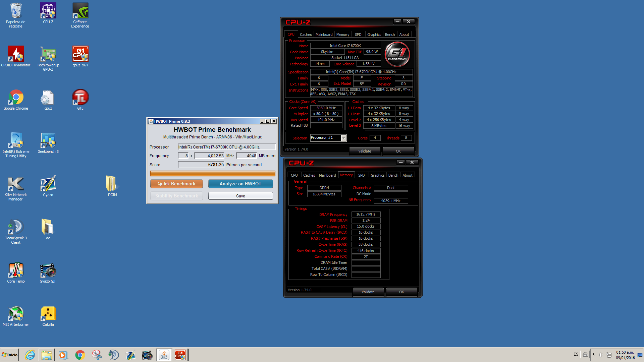This screenshot has width=644, height=362.
Task: Click the G1 Gaming logo in CPU-Z
Action: (x=397, y=54)
